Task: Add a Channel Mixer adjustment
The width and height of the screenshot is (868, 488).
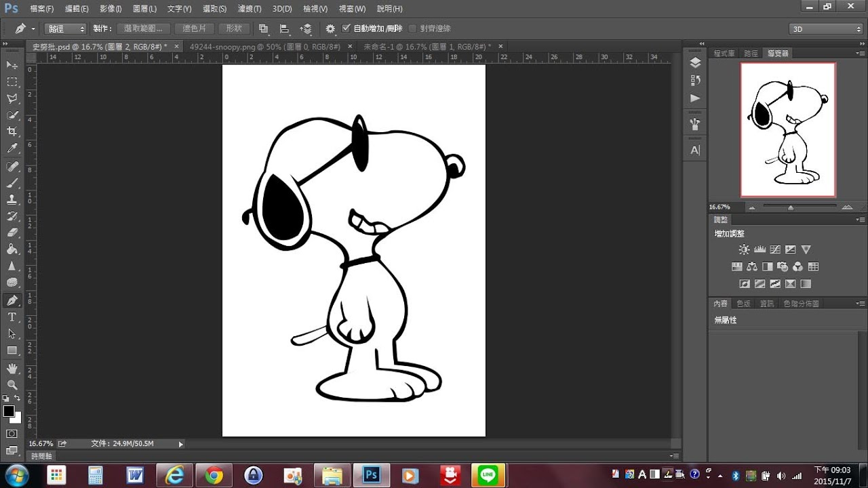Action: point(797,266)
